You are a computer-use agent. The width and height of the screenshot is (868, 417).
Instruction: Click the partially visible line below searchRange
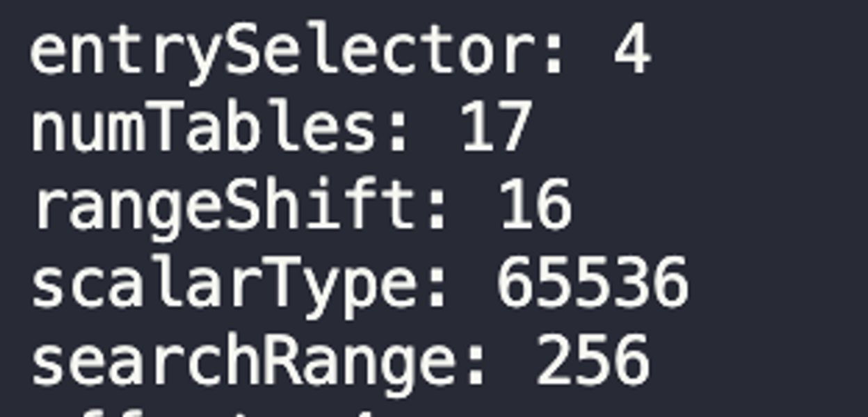point(209,410)
